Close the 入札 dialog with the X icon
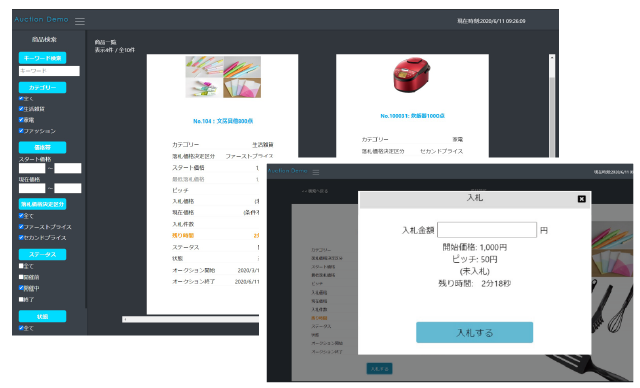640x388 pixels. tap(582, 199)
